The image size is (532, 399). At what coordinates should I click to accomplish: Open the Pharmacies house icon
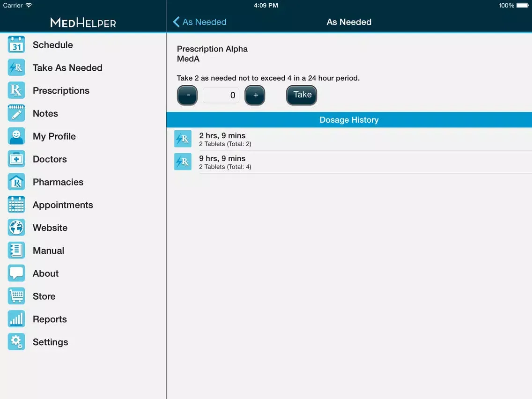click(16, 182)
